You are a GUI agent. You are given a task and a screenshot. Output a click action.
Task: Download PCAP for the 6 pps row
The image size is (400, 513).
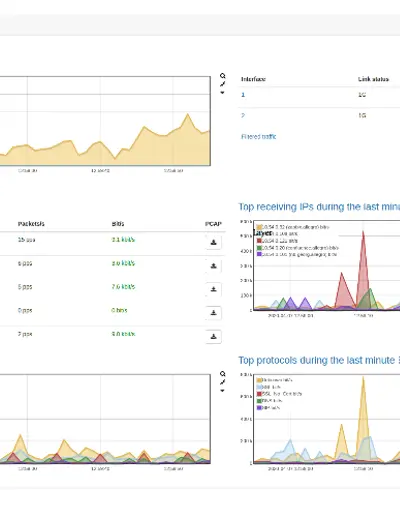[x=214, y=266]
